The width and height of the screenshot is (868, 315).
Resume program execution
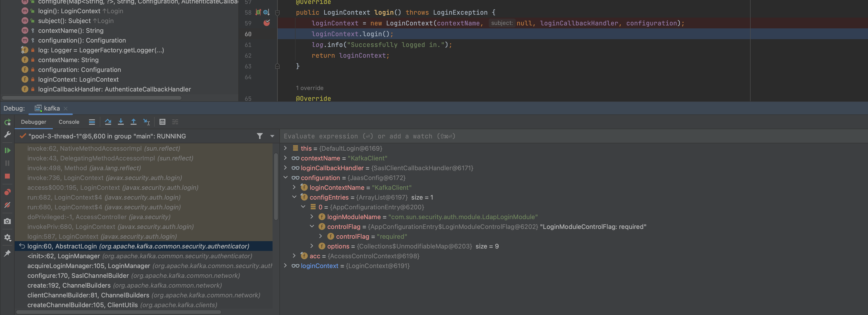pos(7,150)
